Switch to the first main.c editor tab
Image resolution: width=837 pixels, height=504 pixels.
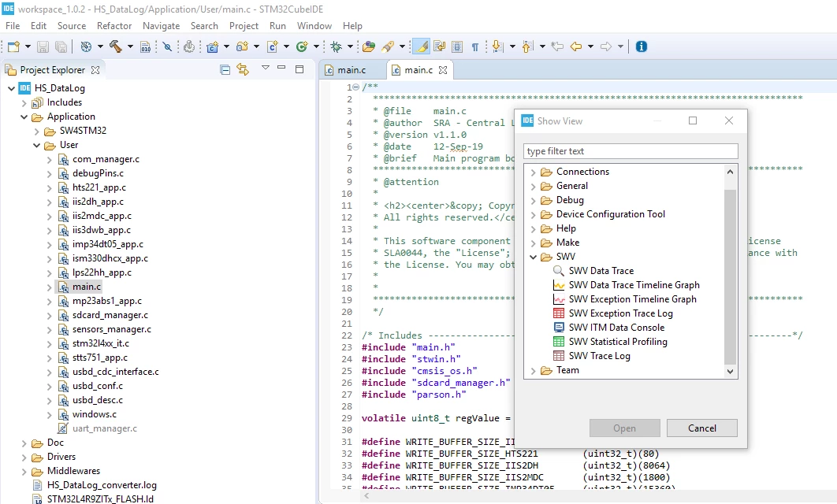[352, 70]
